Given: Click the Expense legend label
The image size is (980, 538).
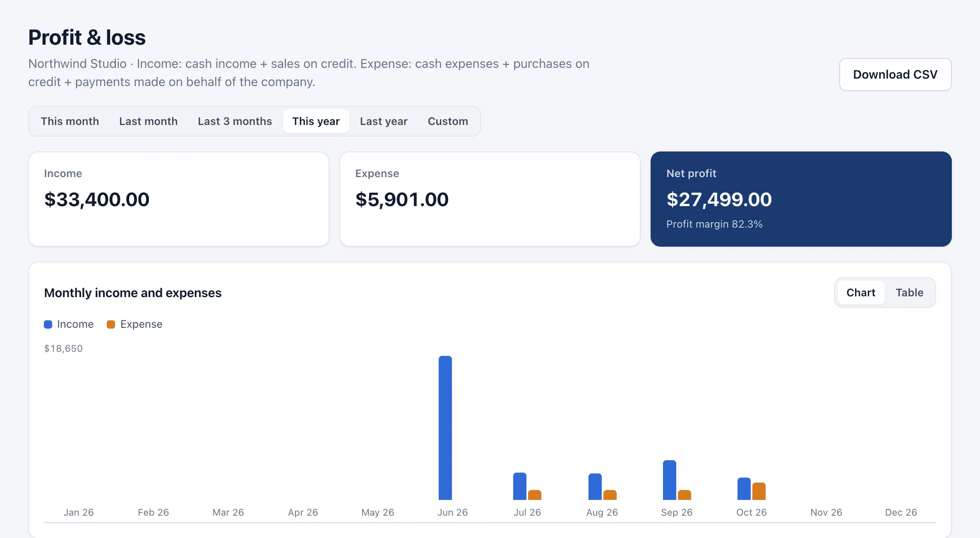Looking at the screenshot, I should [x=142, y=324].
